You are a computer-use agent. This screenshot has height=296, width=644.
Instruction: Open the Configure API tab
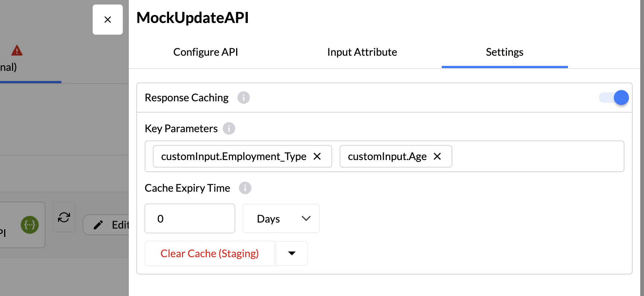pyautogui.click(x=205, y=52)
